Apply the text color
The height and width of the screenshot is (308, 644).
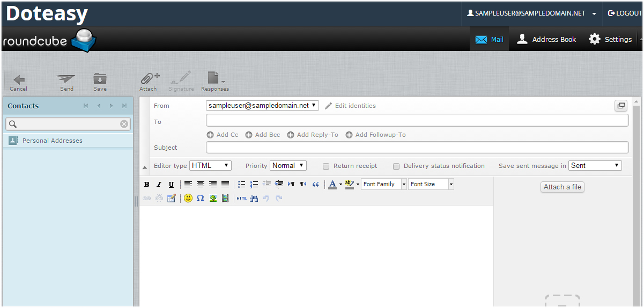pos(332,184)
